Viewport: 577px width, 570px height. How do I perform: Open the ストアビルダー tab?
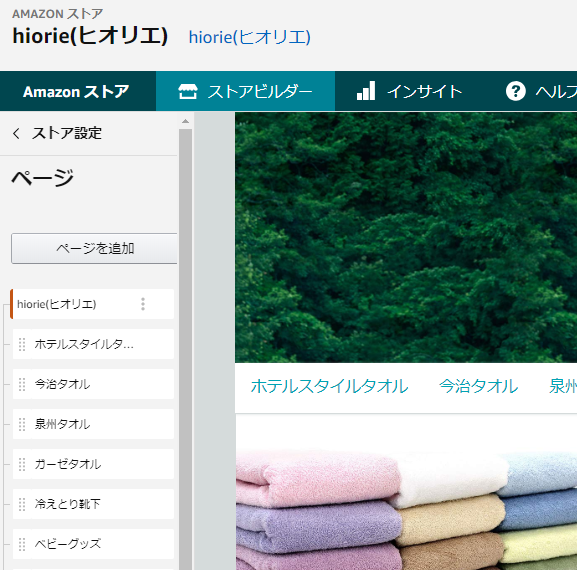245,91
